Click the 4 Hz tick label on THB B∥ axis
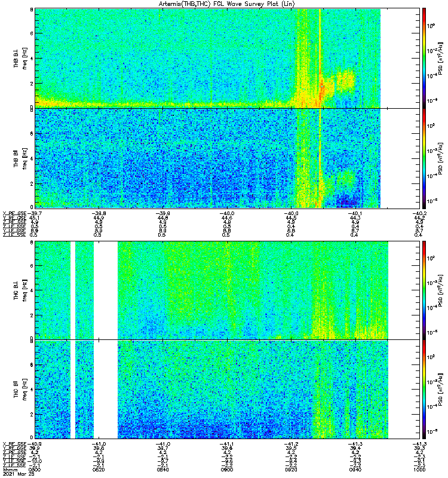Screen dimensions: 448x478 coord(32,158)
